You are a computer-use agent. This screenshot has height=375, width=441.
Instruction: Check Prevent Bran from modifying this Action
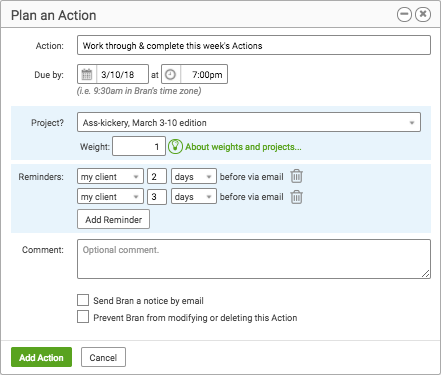tap(83, 317)
